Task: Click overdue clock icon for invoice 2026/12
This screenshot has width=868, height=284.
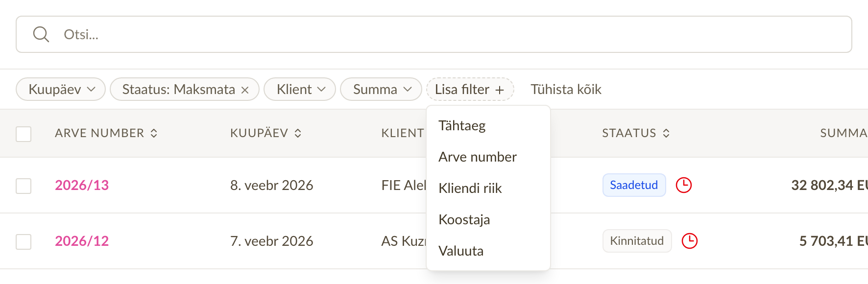Action: tap(690, 241)
